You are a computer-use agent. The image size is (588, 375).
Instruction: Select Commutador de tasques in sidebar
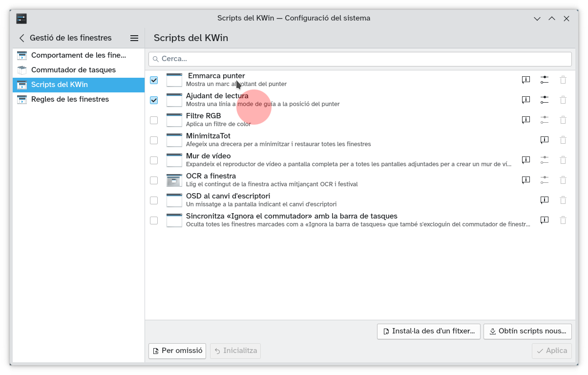click(x=79, y=70)
